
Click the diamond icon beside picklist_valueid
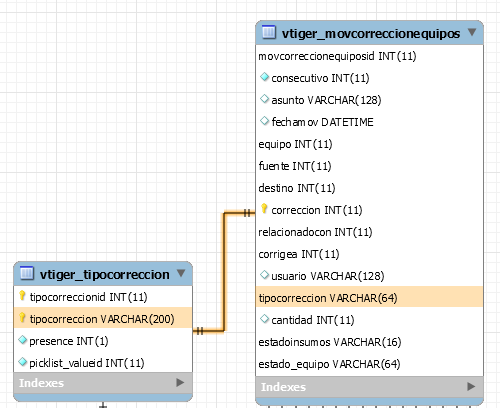[x=22, y=362]
